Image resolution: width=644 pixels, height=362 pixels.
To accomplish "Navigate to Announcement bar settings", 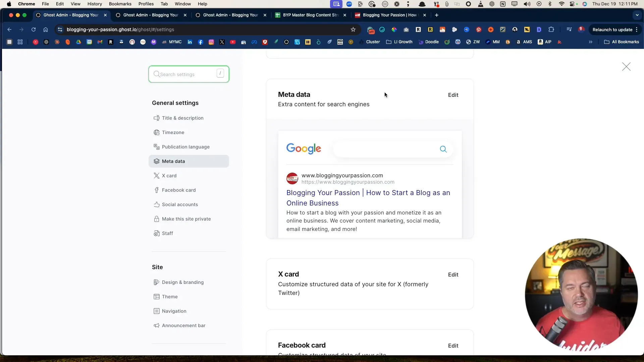I will (183, 325).
